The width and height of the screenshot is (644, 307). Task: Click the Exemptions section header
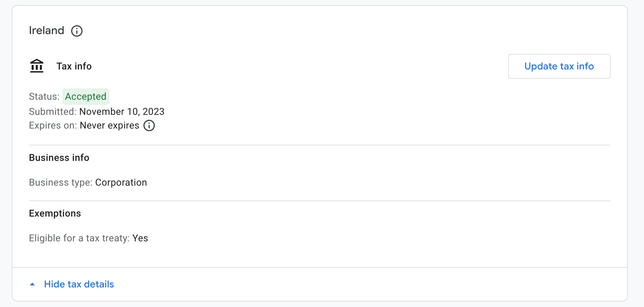pyautogui.click(x=55, y=213)
